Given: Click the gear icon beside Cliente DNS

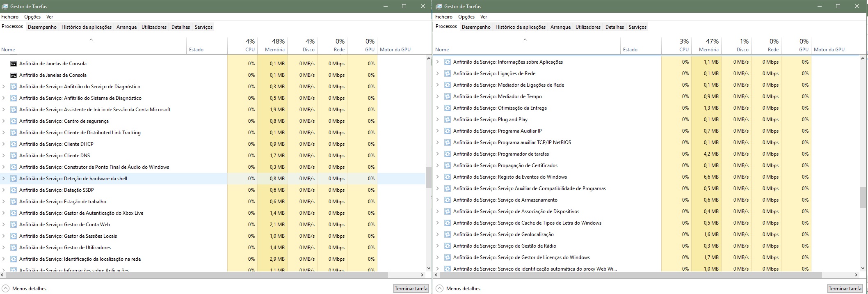Looking at the screenshot, I should (x=14, y=156).
